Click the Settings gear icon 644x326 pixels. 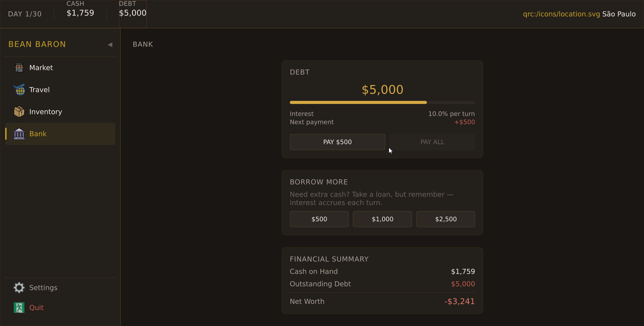point(19,288)
